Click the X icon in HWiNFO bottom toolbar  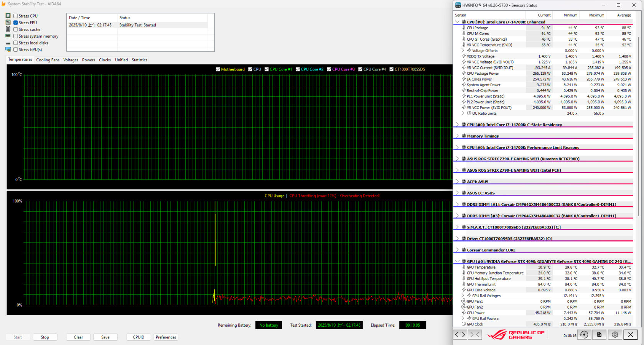(x=630, y=335)
